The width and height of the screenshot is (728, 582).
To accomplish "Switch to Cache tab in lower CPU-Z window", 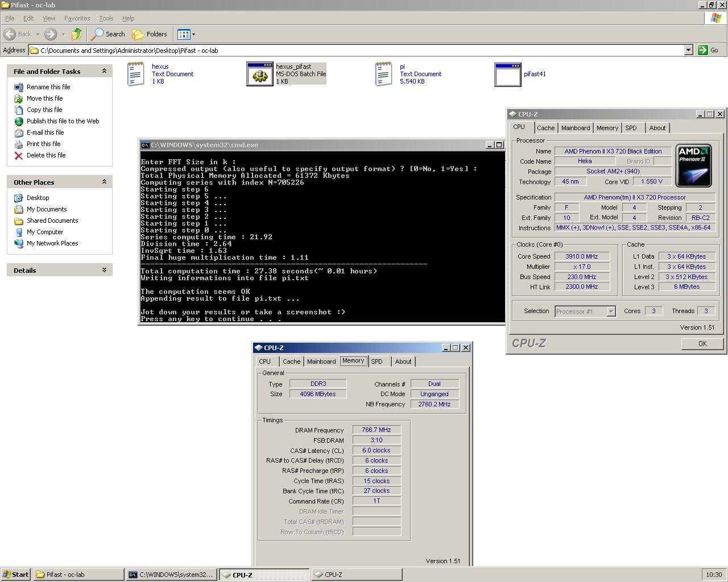I will tap(292, 361).
